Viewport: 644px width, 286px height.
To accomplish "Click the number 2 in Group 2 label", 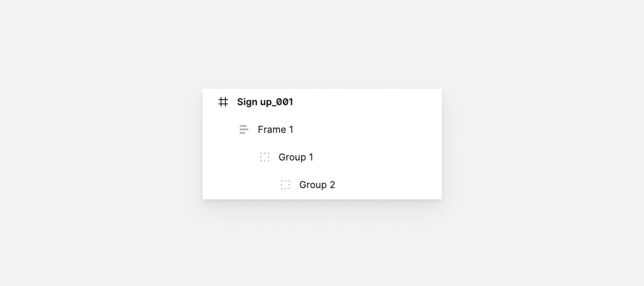I will (x=332, y=185).
